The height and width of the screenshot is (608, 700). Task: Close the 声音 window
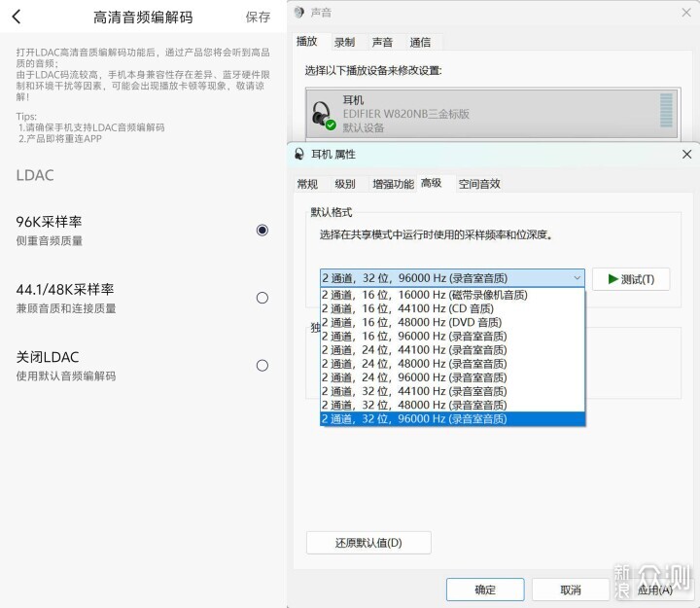click(686, 13)
